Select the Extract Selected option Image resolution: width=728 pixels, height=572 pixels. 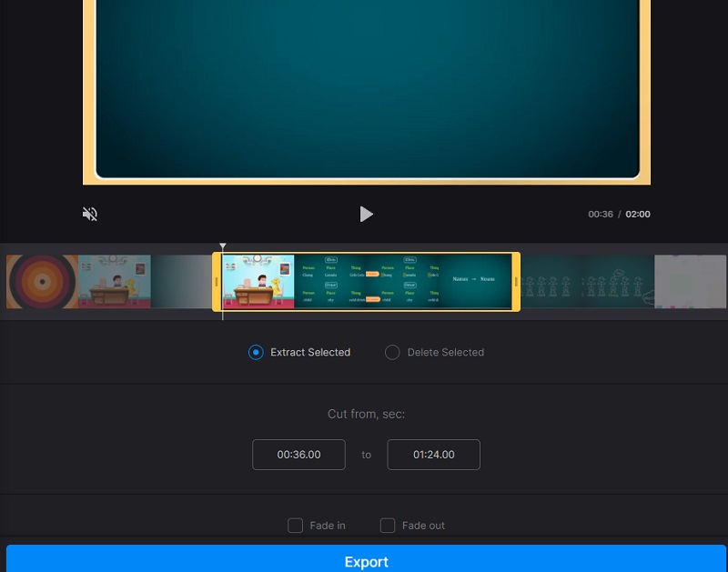pyautogui.click(x=256, y=352)
